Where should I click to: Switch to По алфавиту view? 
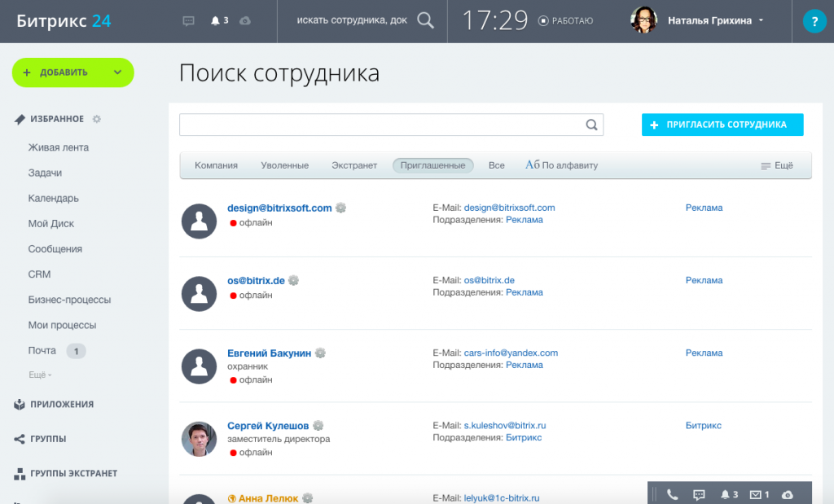click(562, 165)
